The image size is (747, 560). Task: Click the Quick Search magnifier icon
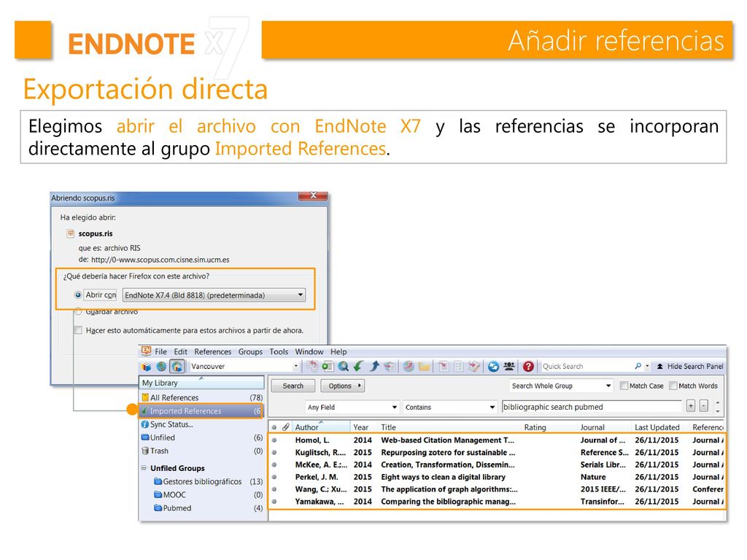638,366
